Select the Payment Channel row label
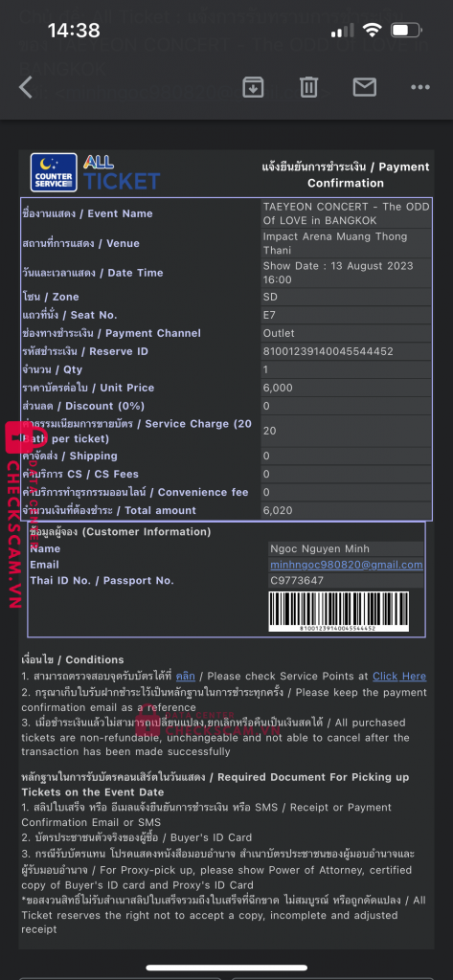453x980 pixels. [111, 333]
